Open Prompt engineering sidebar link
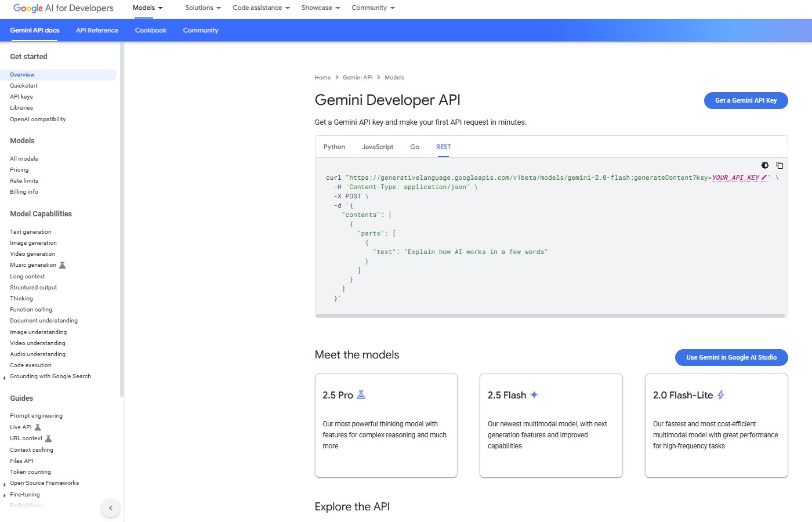Viewport: 812px width, 522px height. (x=36, y=416)
